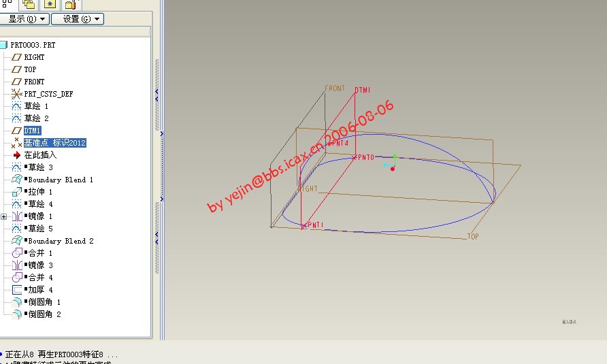The width and height of the screenshot is (607, 364).
Task: Select the 基准点 标识2012 label
Action: point(55,143)
